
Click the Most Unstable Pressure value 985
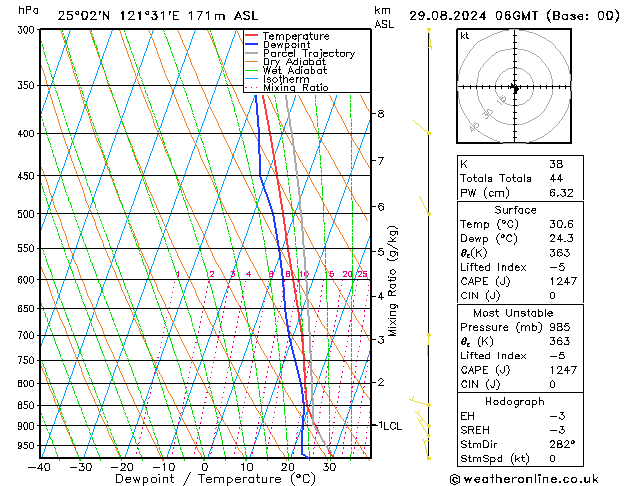click(560, 327)
